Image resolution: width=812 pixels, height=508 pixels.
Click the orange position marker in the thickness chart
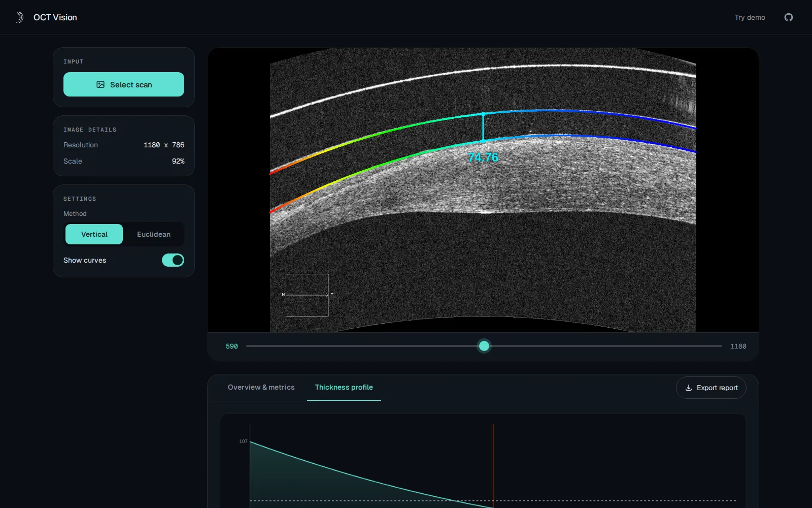[x=493, y=465]
